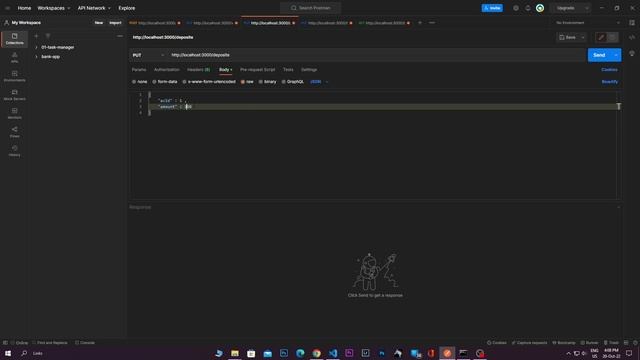The width and height of the screenshot is (640, 360).
Task: Click the Windows Start button
Action: pyautogui.click(x=8, y=353)
